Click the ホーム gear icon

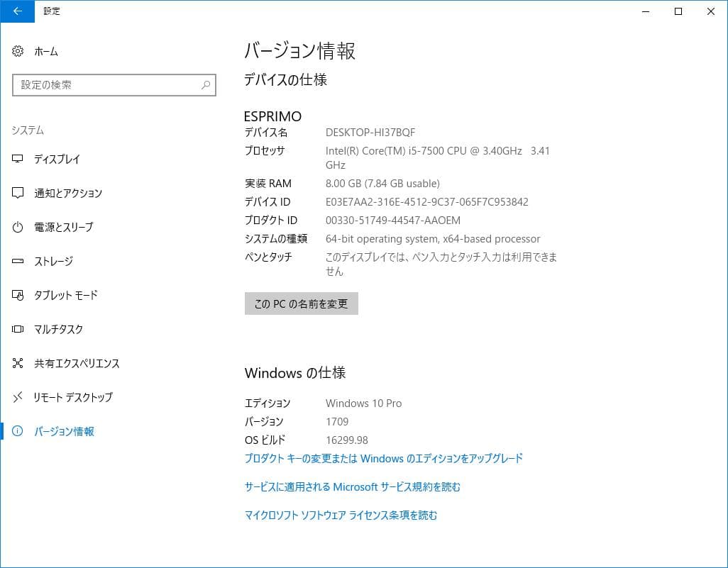coord(17,50)
